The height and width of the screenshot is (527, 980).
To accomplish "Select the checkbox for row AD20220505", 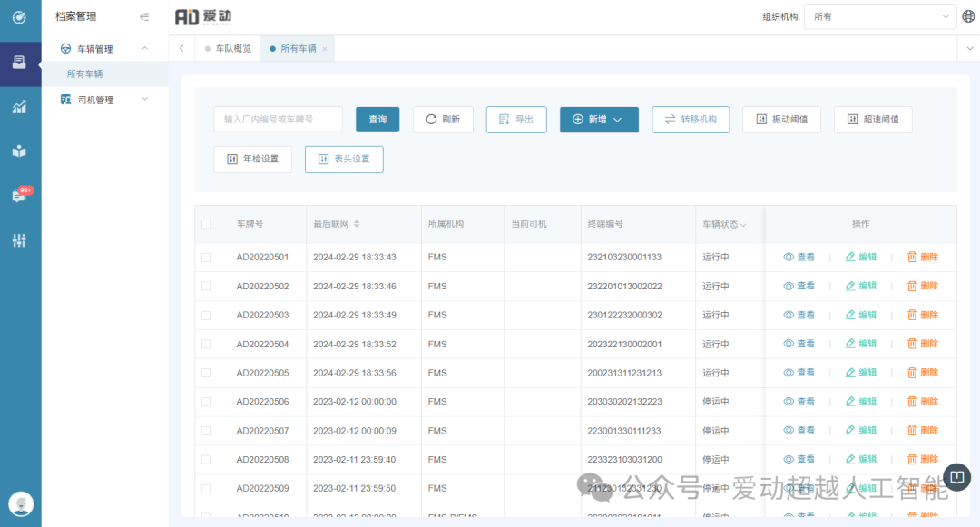I will point(206,373).
